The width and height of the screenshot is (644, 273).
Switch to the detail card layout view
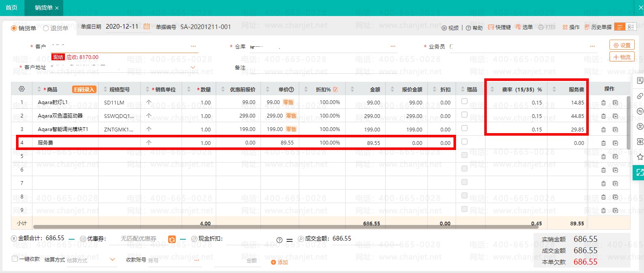click(631, 27)
